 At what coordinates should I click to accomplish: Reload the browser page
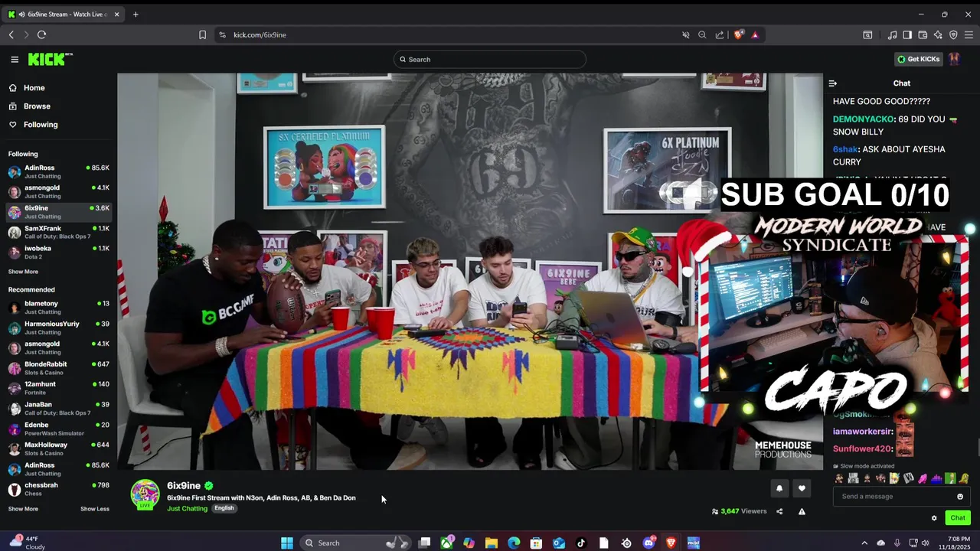click(41, 34)
